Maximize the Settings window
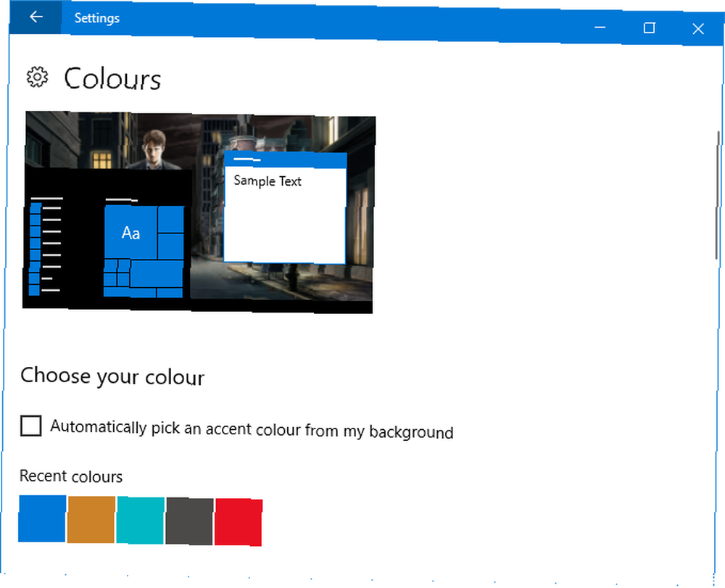Screen dimensions: 725x588 click(649, 28)
